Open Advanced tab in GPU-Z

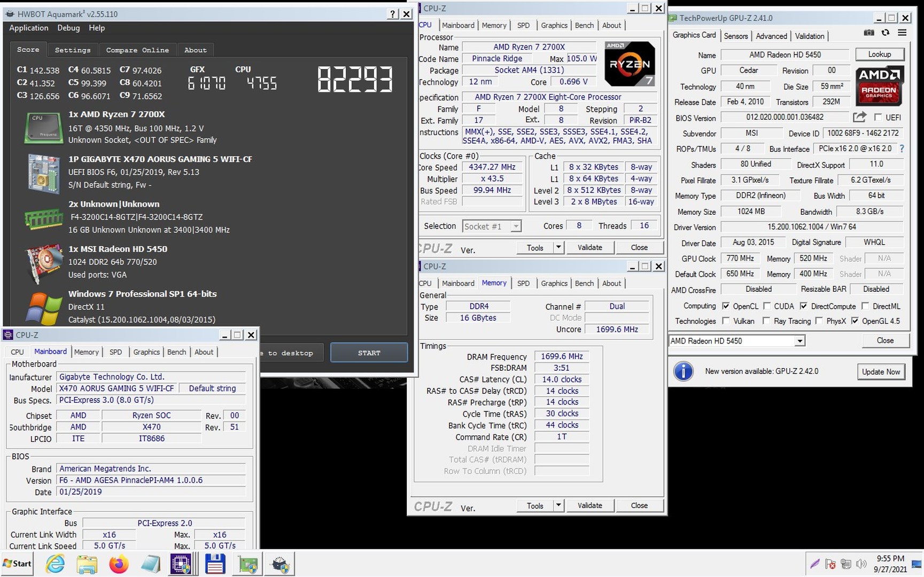point(771,36)
